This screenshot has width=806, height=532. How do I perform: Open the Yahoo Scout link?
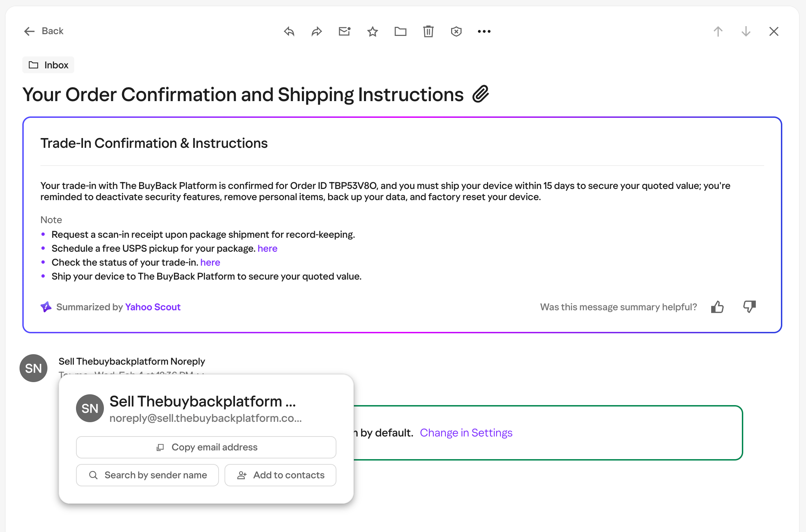click(153, 307)
